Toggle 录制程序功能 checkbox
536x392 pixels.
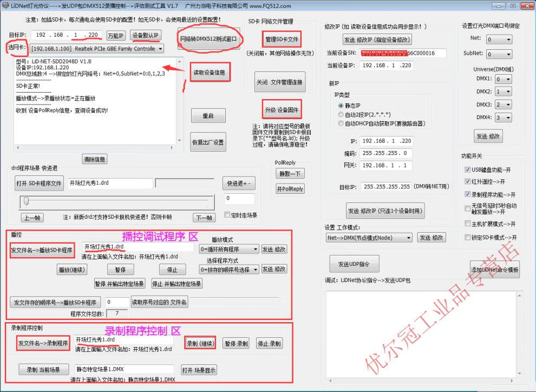[x=467, y=194]
